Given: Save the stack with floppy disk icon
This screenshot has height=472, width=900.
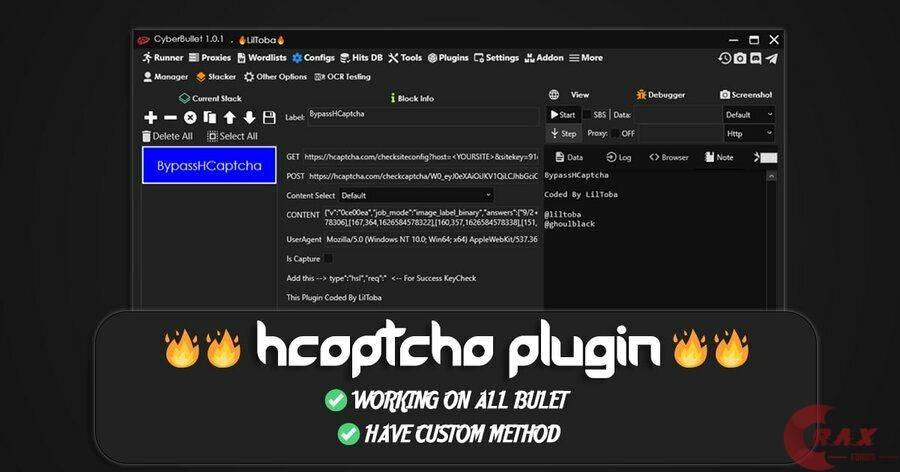Looking at the screenshot, I should (269, 118).
